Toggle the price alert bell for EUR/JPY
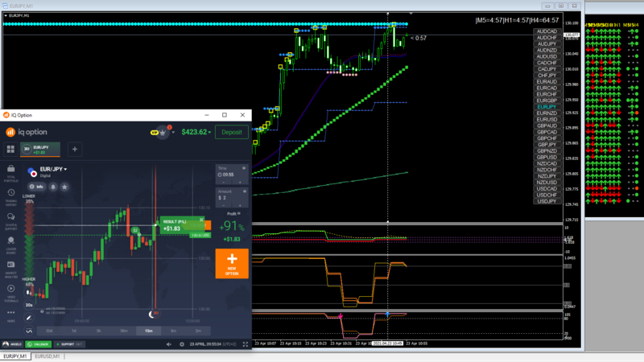 tap(53, 187)
